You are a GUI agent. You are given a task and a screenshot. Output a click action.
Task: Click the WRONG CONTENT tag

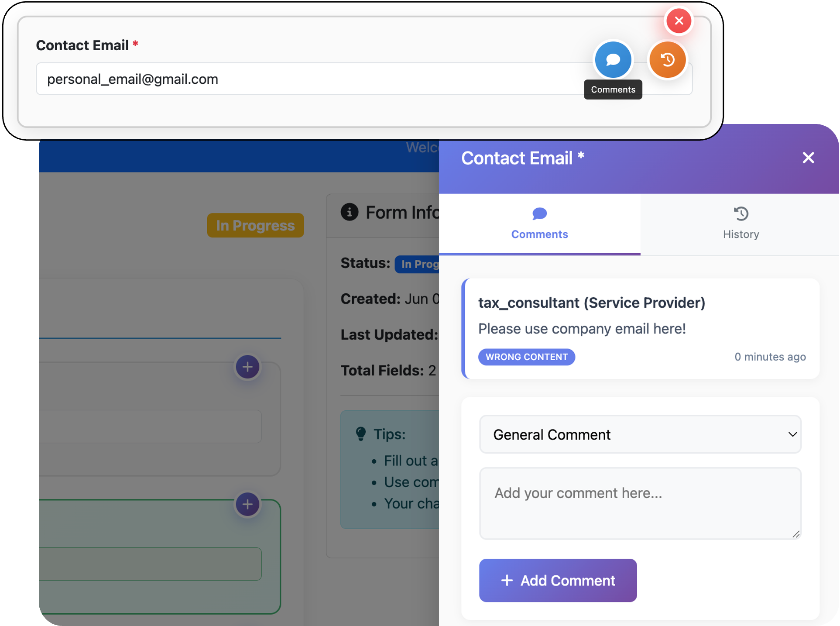(x=526, y=357)
